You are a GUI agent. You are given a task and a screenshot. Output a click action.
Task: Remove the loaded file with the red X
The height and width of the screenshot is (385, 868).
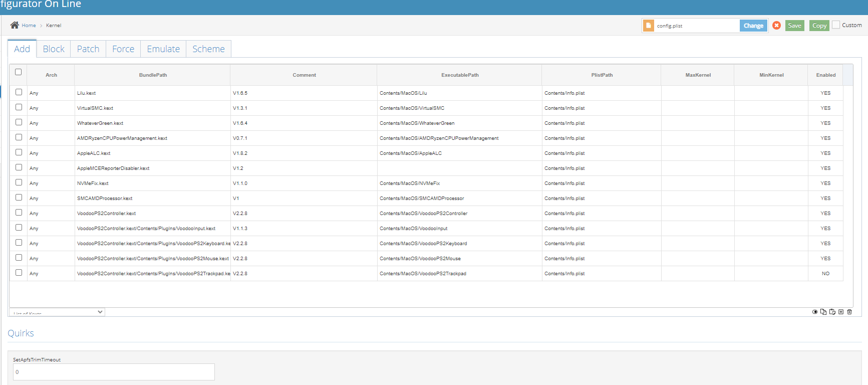[776, 26]
